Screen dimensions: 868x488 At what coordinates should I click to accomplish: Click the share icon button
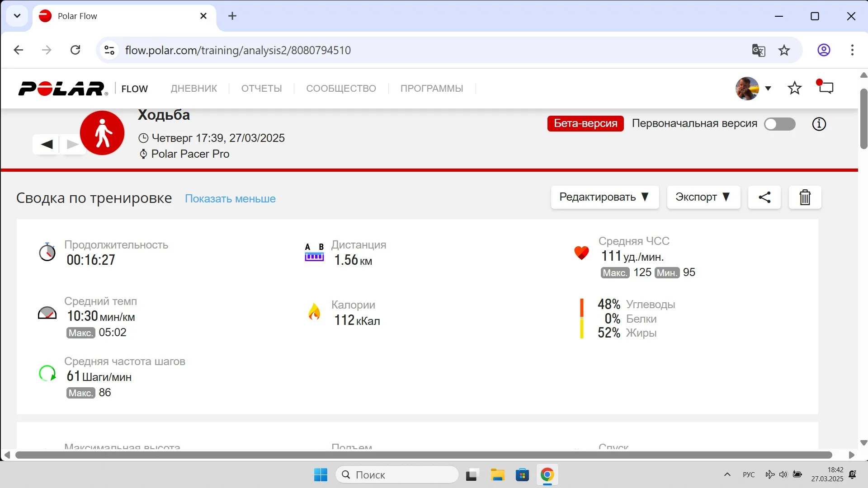pos(764,197)
